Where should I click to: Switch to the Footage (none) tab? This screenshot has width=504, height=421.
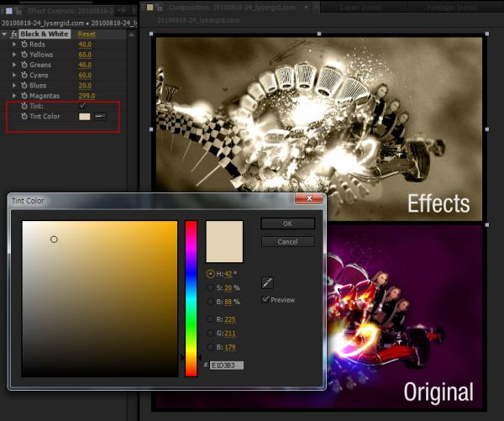coord(452,7)
